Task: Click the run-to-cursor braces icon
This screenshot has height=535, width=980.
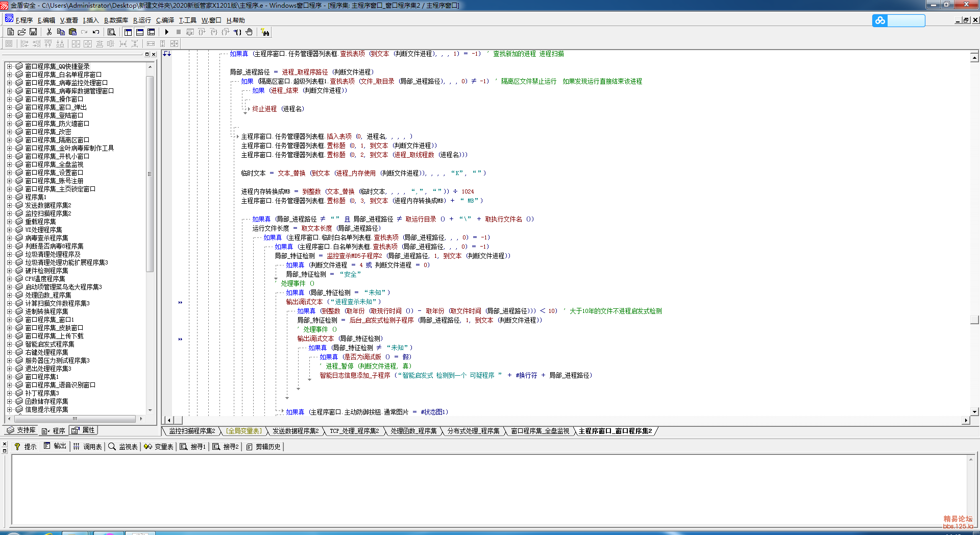Action: pos(237,32)
